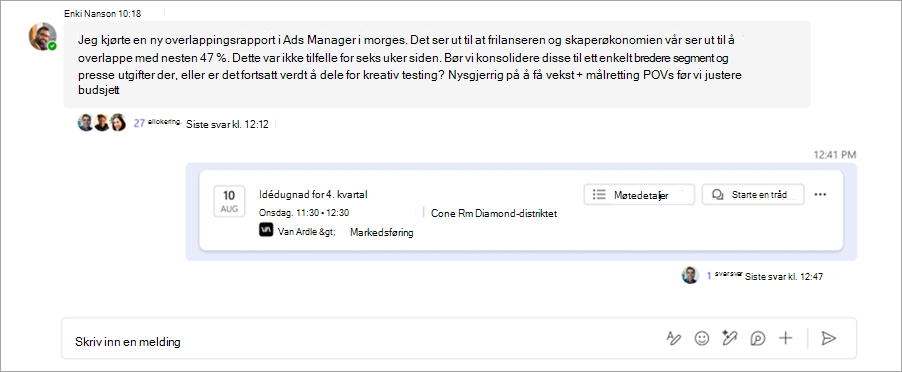This screenshot has height=372, width=902.
Task: Click the replier avatar beside 1 svar
Action: coord(690,275)
